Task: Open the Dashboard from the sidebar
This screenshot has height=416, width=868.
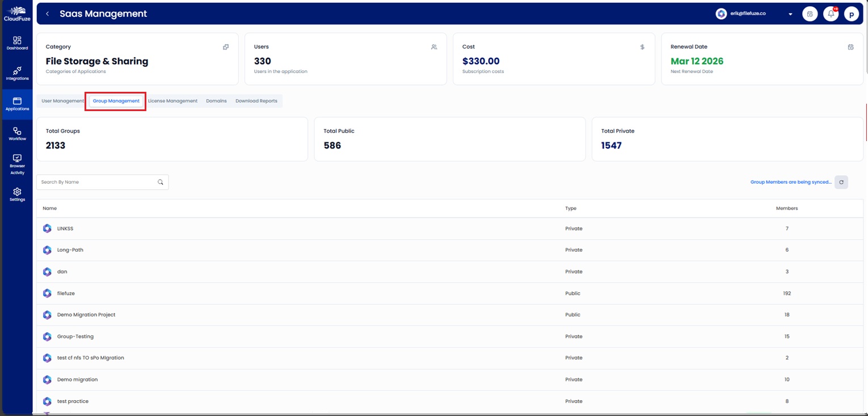Action: point(17,43)
